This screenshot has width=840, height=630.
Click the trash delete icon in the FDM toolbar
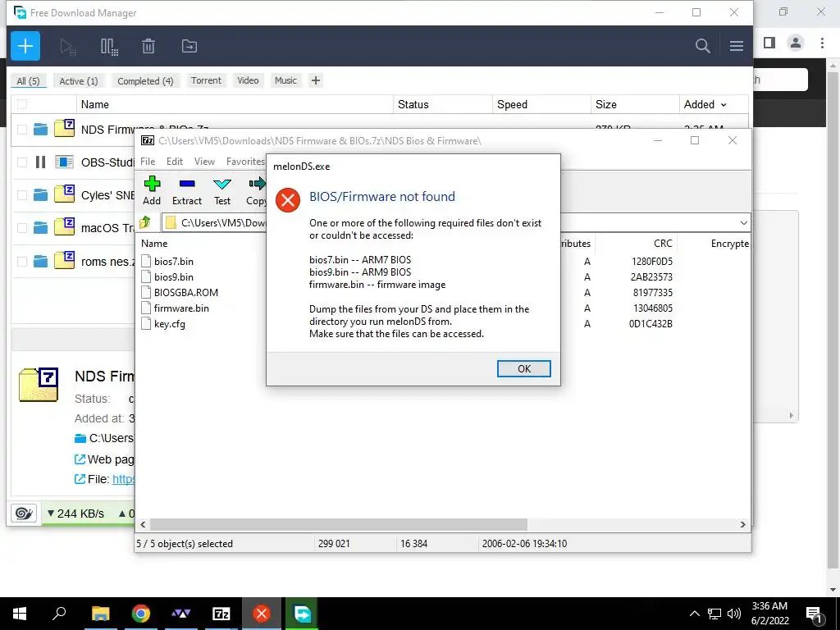[148, 47]
